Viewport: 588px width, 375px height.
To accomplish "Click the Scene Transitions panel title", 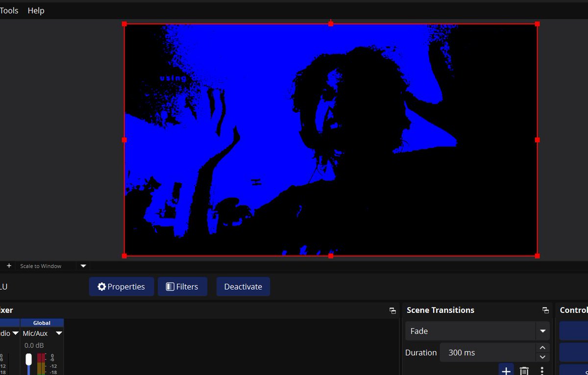I will (441, 310).
